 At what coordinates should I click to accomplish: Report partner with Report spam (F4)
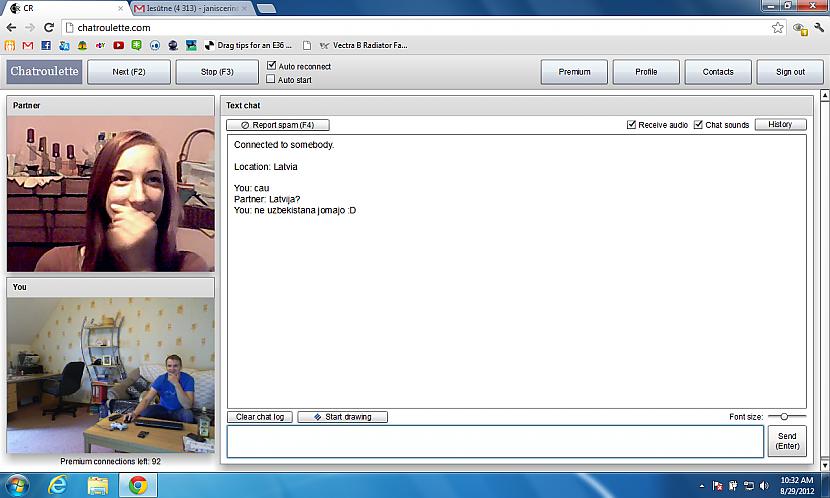click(278, 125)
